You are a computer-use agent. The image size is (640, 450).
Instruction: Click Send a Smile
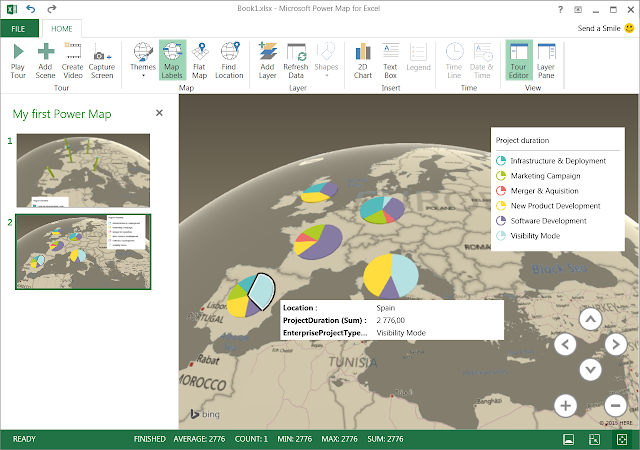click(599, 28)
